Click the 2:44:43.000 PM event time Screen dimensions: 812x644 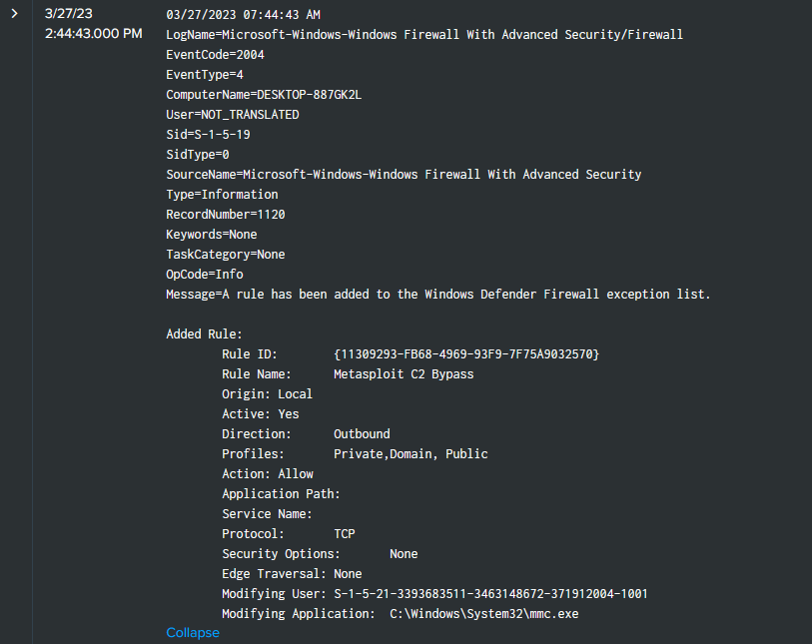tap(94, 34)
